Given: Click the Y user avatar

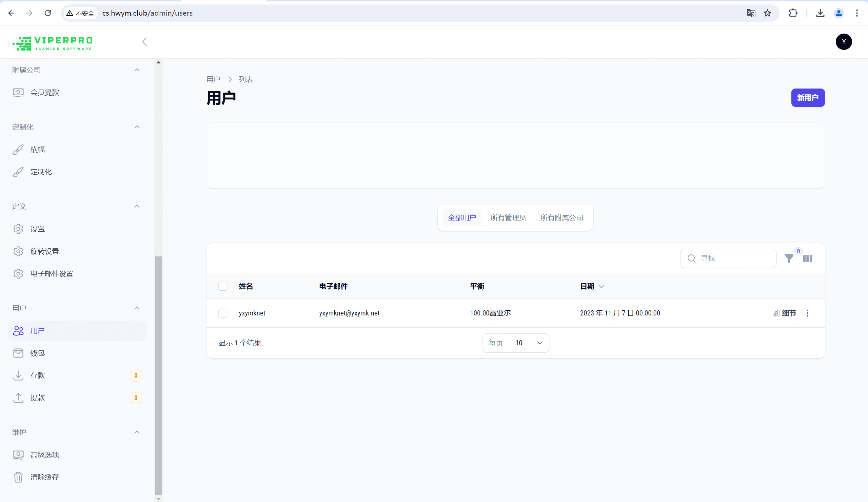Looking at the screenshot, I should [844, 42].
